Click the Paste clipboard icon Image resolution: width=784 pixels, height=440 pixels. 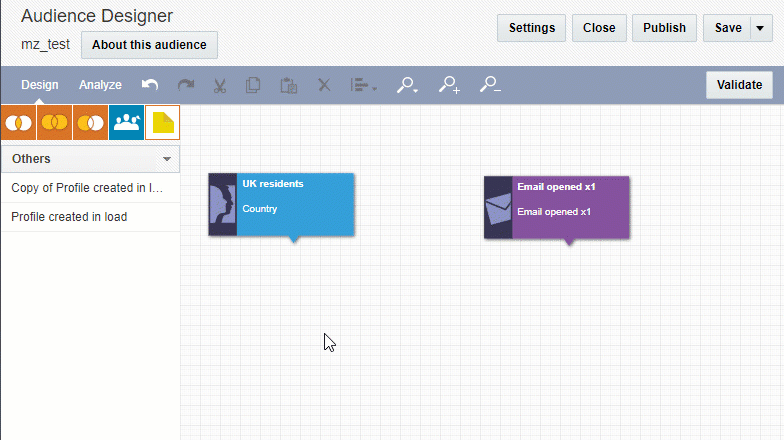(288, 85)
